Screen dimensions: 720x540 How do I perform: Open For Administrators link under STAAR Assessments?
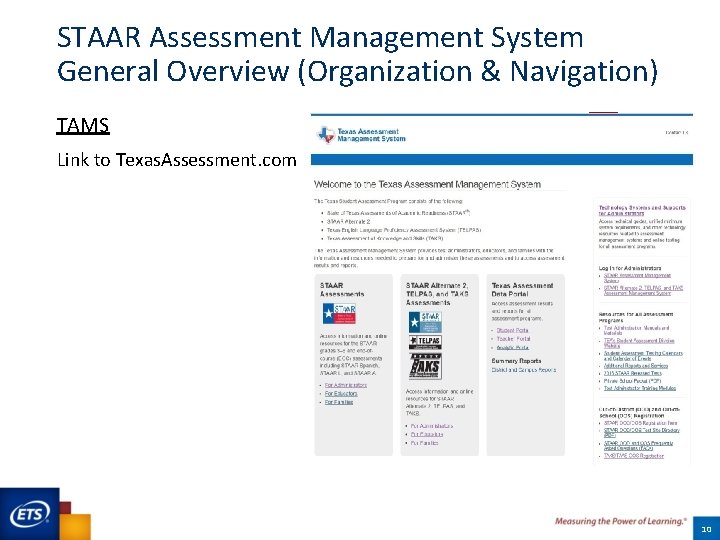pyautogui.click(x=346, y=385)
